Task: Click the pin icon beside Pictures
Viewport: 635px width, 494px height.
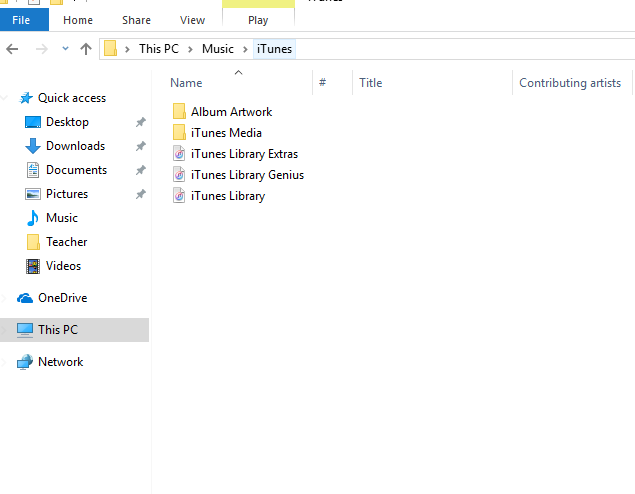Action: (x=141, y=194)
